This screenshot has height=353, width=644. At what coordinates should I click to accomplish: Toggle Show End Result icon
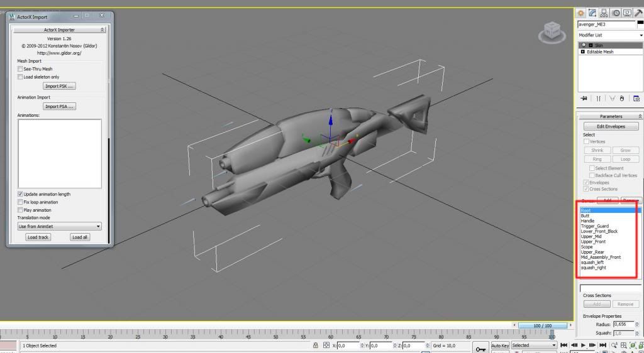click(599, 99)
